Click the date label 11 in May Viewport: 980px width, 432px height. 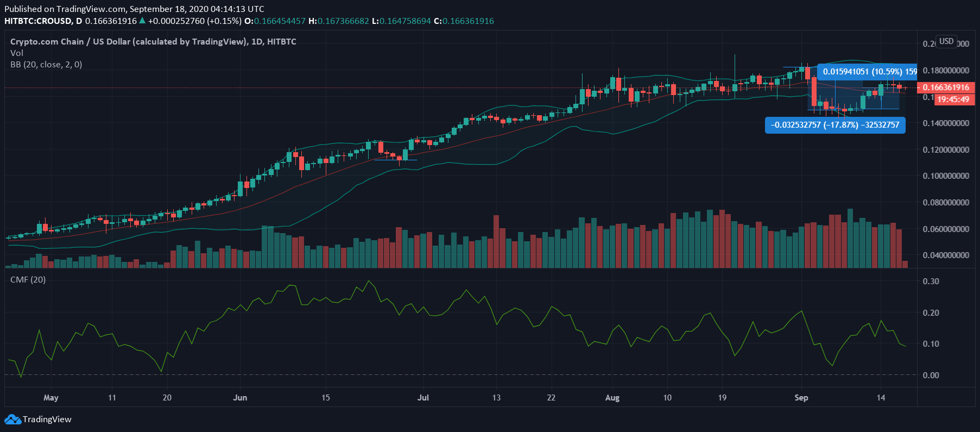point(112,398)
